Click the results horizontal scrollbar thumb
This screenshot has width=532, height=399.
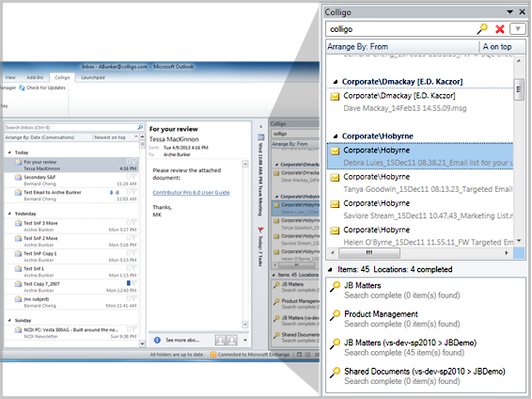tap(369, 252)
